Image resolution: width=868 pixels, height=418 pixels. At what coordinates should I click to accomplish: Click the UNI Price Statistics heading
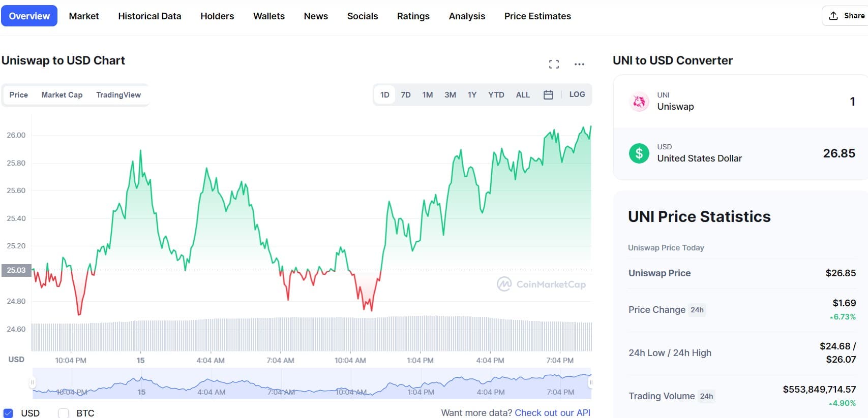pyautogui.click(x=699, y=217)
